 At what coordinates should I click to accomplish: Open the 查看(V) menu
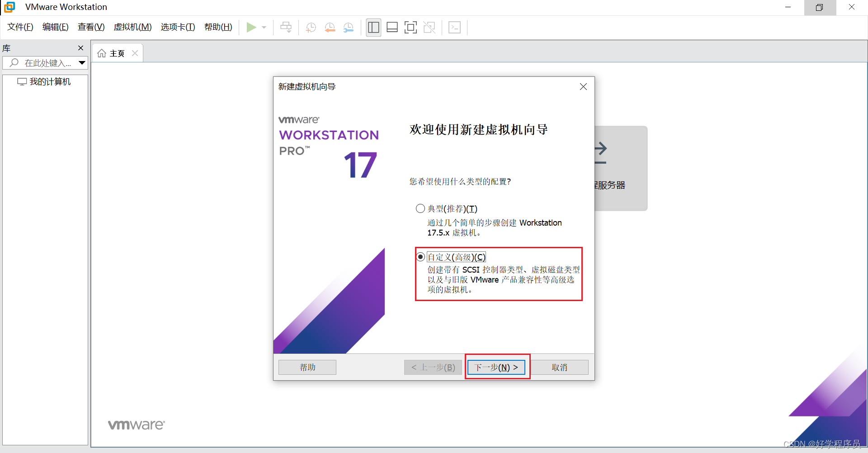(x=91, y=27)
